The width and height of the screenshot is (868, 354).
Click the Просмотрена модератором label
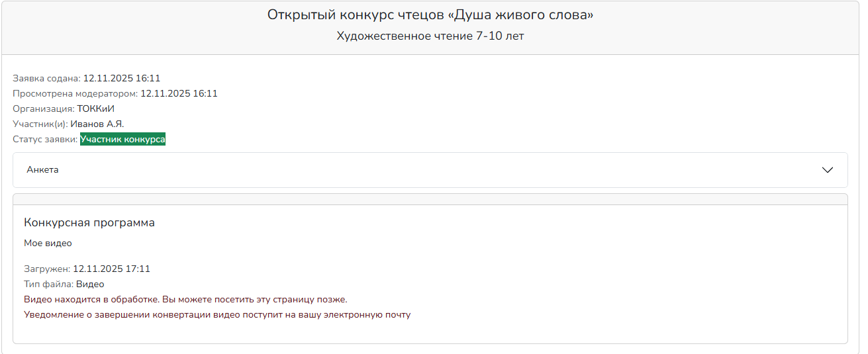(75, 93)
